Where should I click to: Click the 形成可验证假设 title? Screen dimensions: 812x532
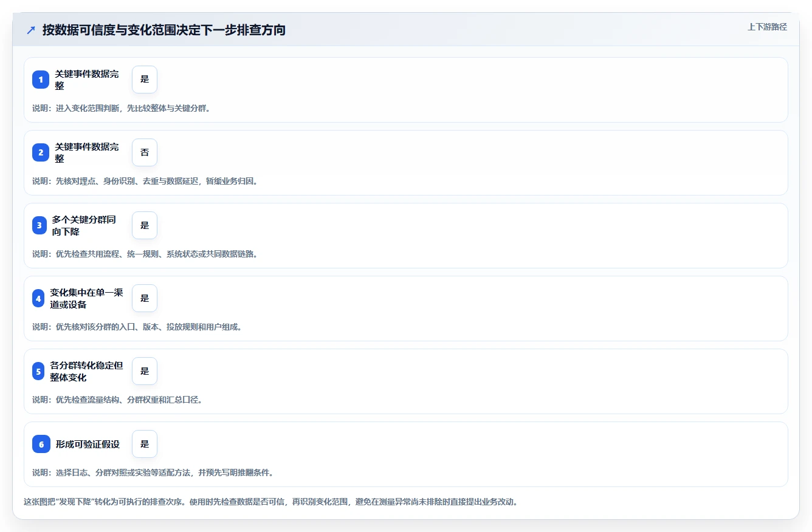(x=88, y=444)
